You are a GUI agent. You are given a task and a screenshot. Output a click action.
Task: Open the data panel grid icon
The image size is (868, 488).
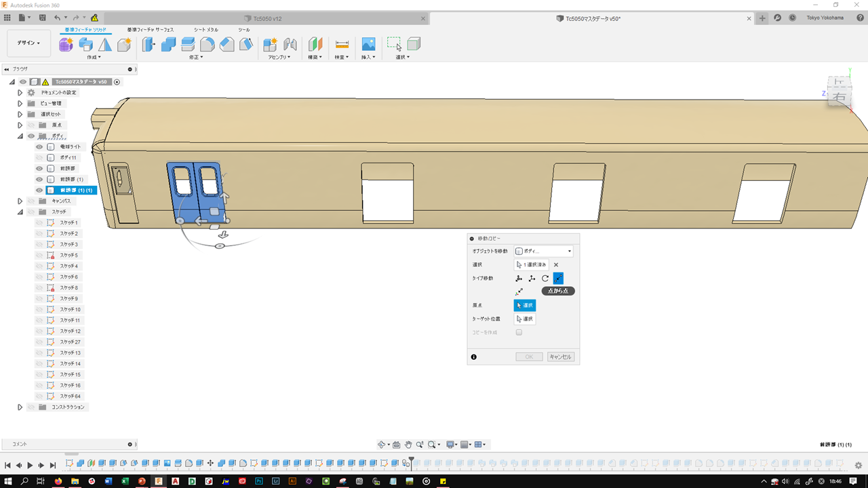point(7,18)
